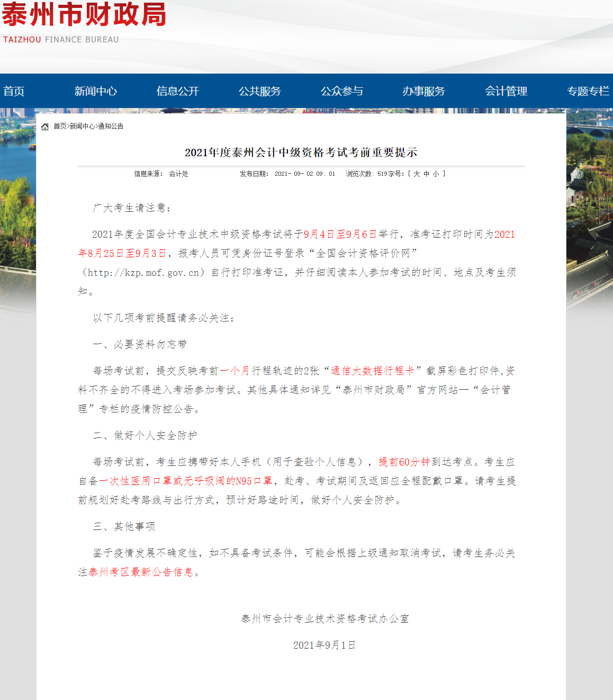Click the 泰州市财政局 site logo
Viewport: 613px width, 700px height.
pyautogui.click(x=84, y=15)
